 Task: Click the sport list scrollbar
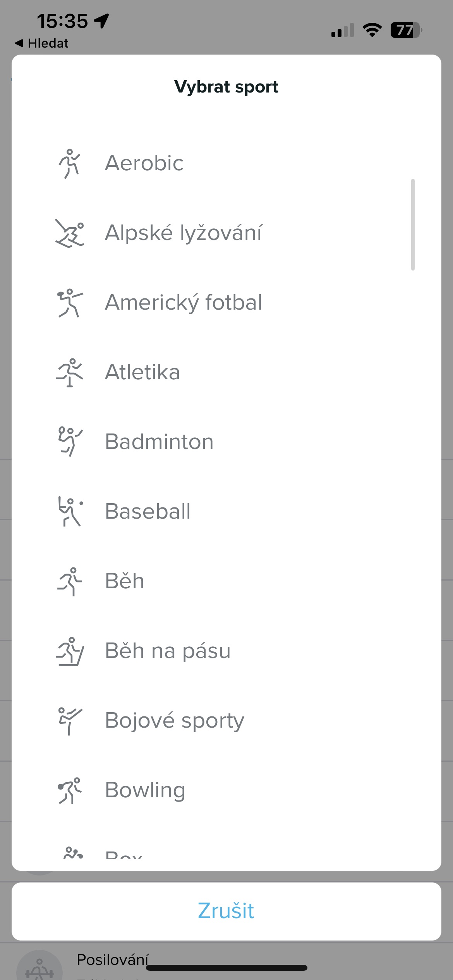(413, 224)
